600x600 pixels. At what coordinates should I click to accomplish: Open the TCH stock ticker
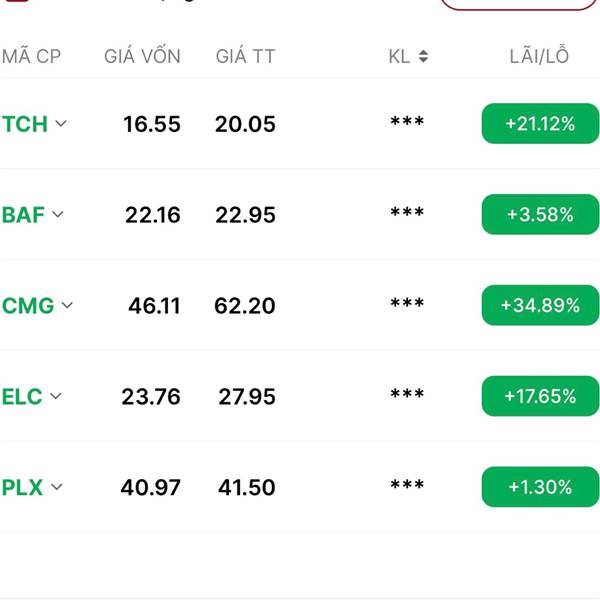coord(25,124)
